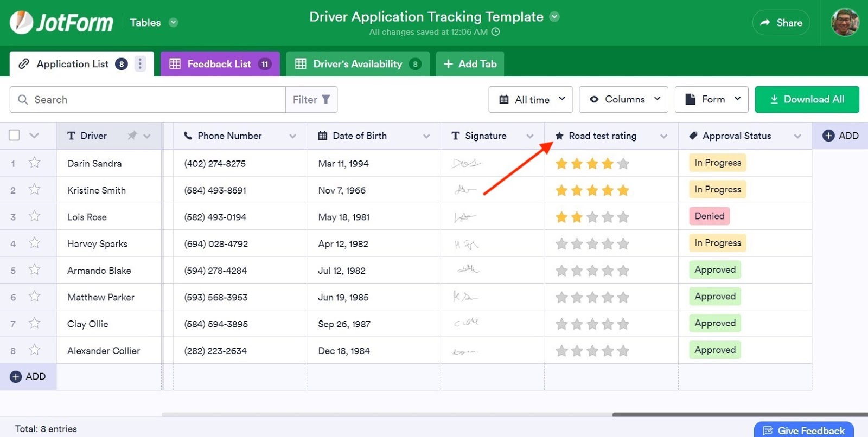
Task: Set Harvey Sparks rating to five stars
Action: (623, 244)
